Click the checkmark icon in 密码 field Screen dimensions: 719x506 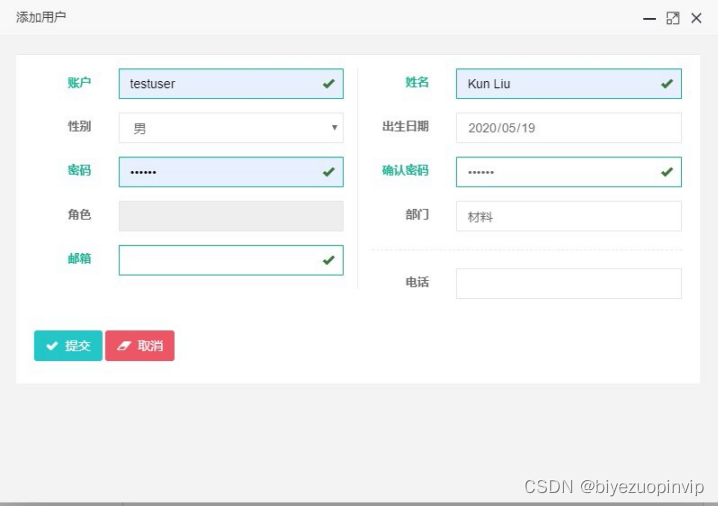point(329,172)
